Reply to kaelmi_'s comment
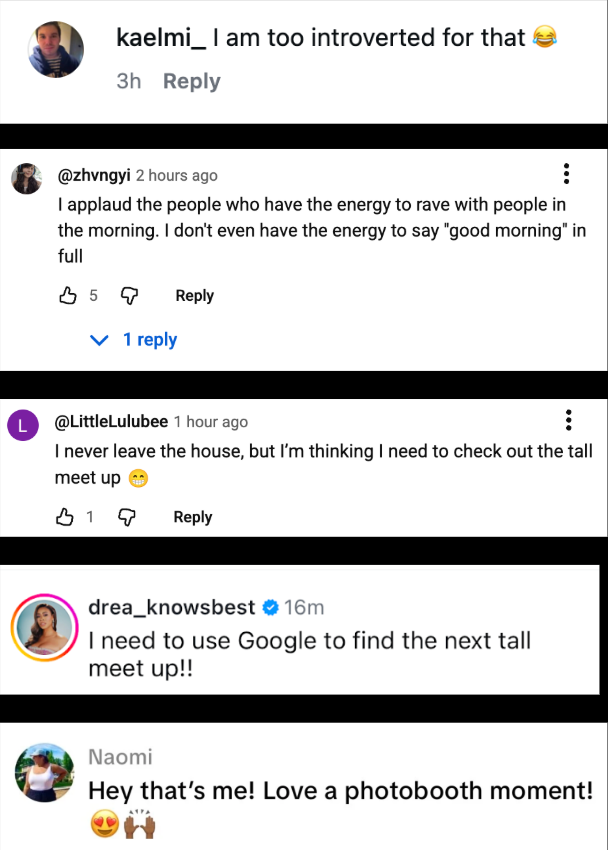 pos(191,81)
